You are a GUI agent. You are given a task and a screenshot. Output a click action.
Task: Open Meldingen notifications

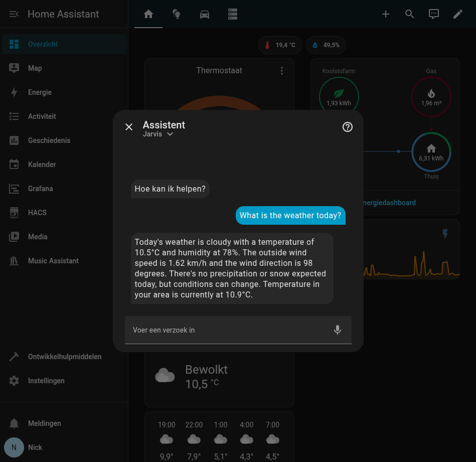coord(44,423)
